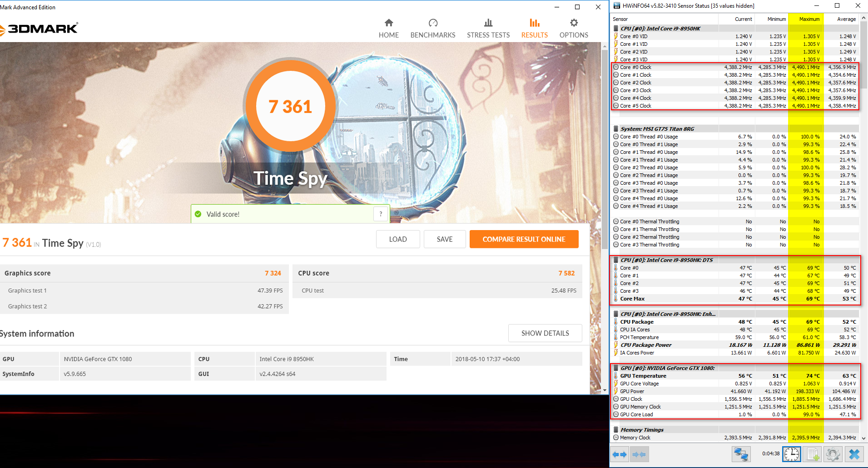The height and width of the screenshot is (468, 868).
Task: Select the PCH Temperature row
Action: coord(735,337)
